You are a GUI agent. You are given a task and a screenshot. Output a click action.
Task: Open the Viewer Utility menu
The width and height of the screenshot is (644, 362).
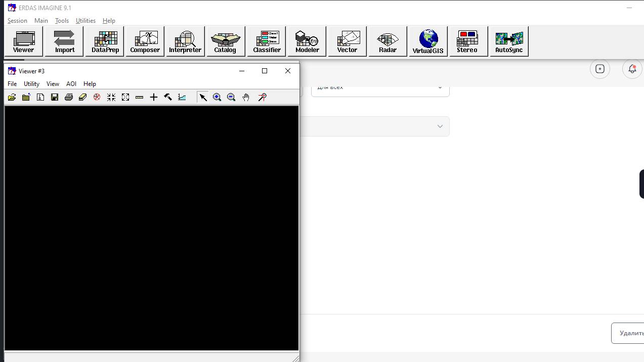pyautogui.click(x=31, y=84)
